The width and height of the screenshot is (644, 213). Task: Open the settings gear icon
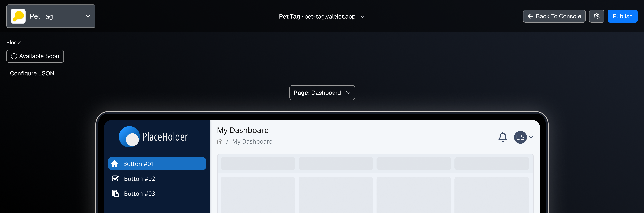(x=597, y=16)
